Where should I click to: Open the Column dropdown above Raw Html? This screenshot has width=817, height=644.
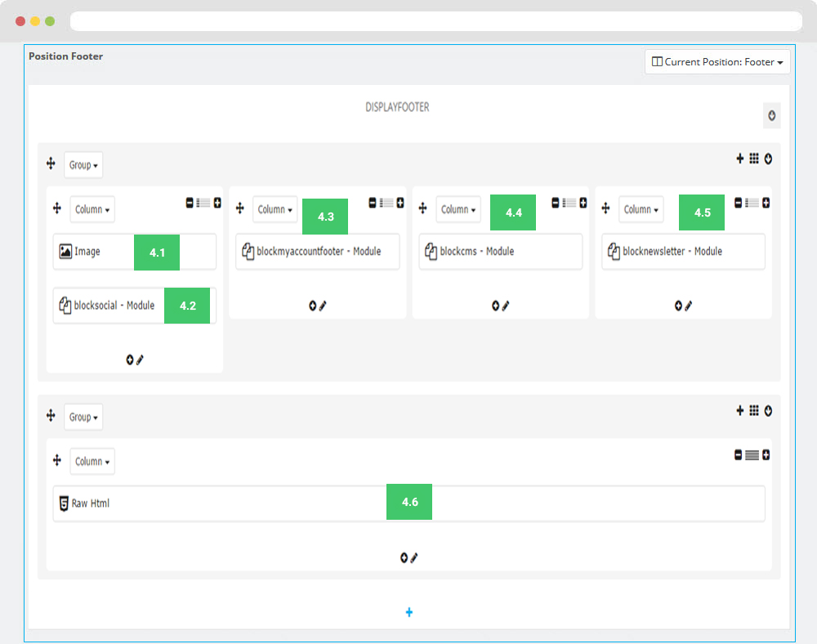(x=92, y=461)
